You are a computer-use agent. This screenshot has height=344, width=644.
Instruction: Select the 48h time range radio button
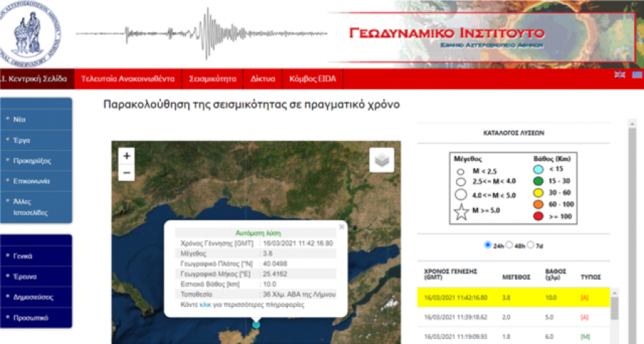point(509,245)
